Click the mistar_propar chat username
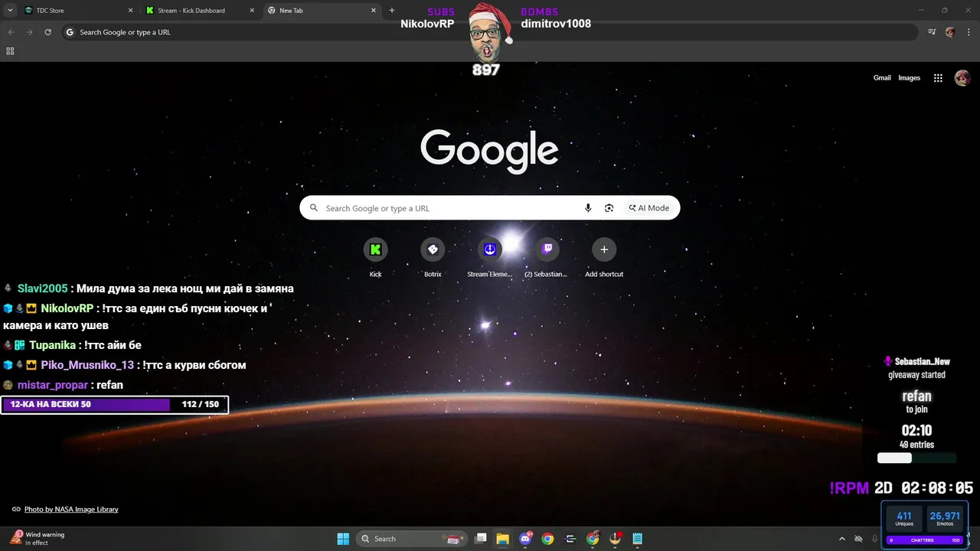This screenshot has width=980, height=551. [53, 385]
